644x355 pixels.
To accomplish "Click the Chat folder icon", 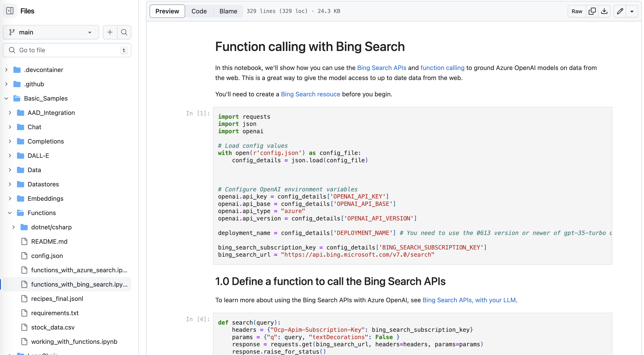I will click(21, 127).
